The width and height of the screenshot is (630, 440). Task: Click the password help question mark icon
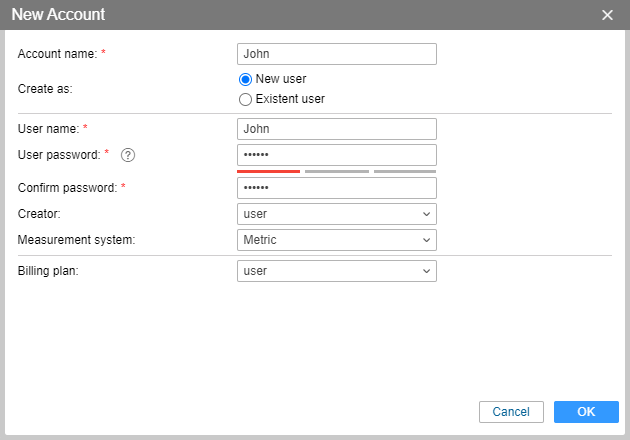coord(127,155)
